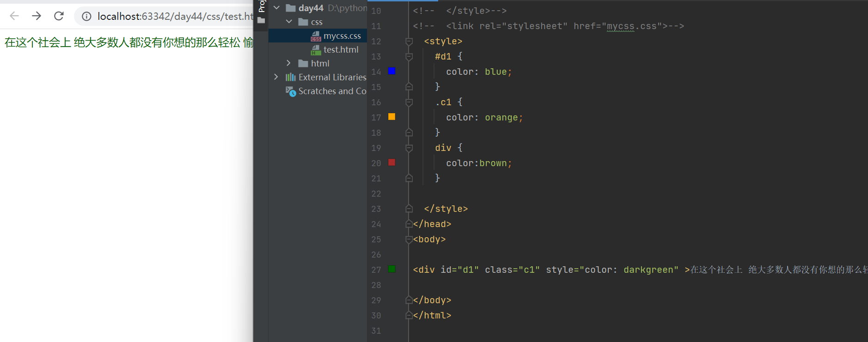
Task: Open the vertical Project tool window tab
Action: pyautogui.click(x=262, y=6)
